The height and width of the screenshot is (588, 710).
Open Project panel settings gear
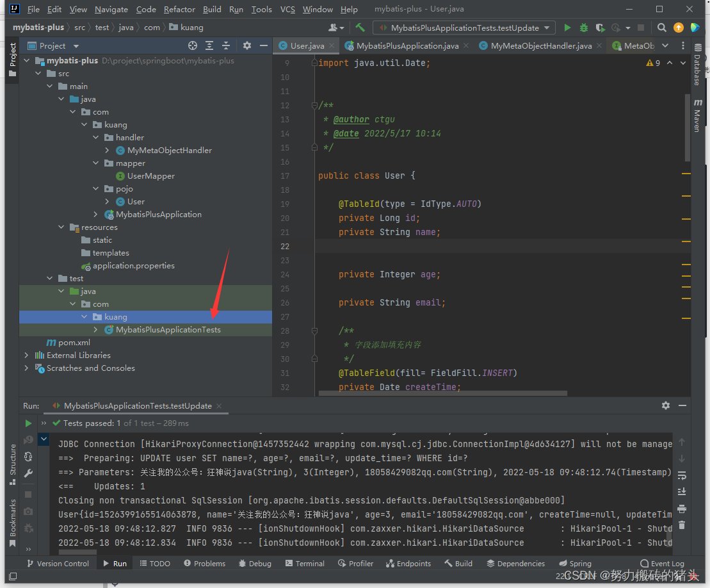point(247,45)
